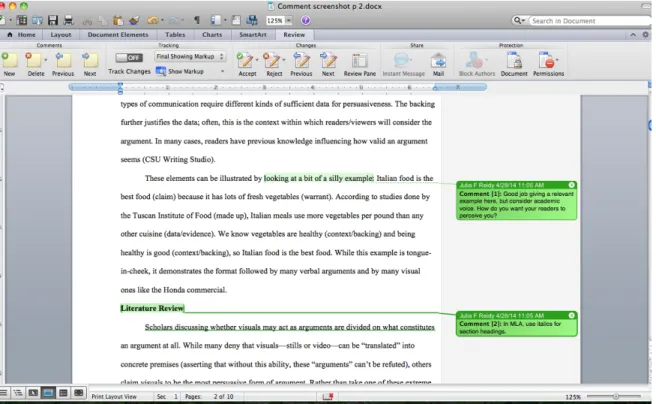Image resolution: width=656 pixels, height=404 pixels.
Task: Go to Previous change in Changes group
Action: point(301,60)
